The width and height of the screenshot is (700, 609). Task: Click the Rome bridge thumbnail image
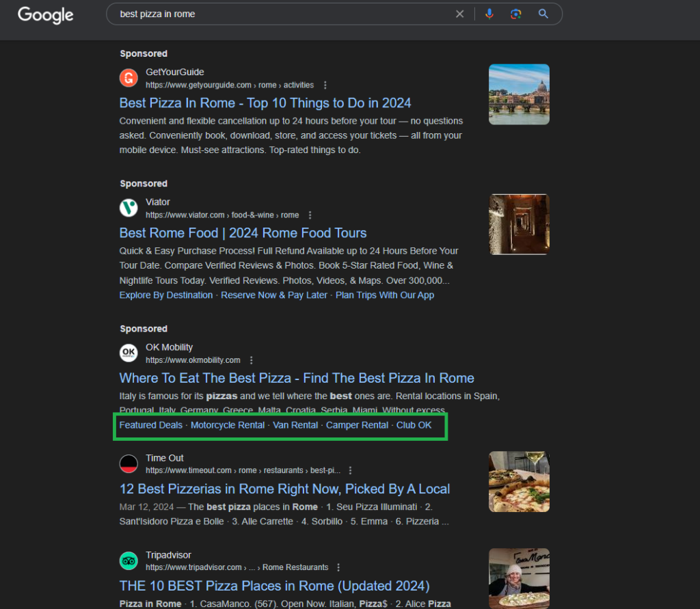click(518, 94)
